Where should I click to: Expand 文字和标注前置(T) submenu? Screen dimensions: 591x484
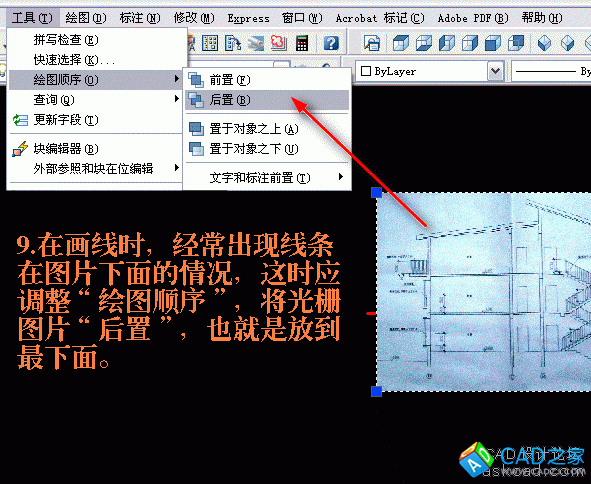(x=267, y=177)
